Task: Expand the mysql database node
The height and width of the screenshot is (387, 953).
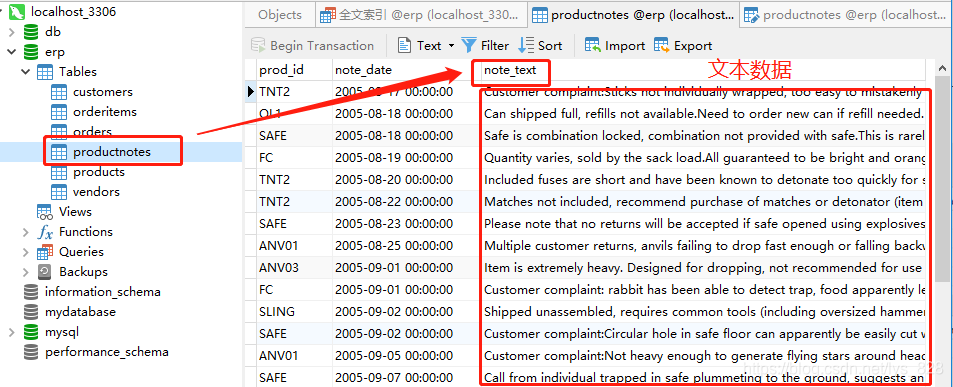Action: point(12,332)
